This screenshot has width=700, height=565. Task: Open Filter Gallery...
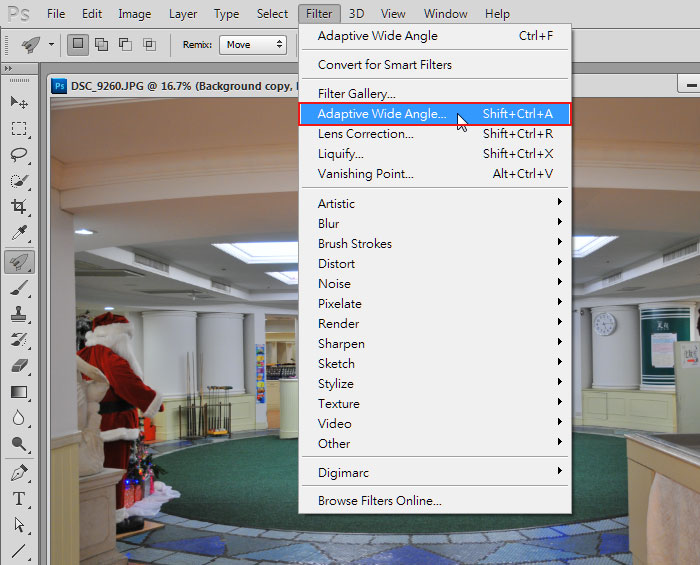(x=434, y=94)
